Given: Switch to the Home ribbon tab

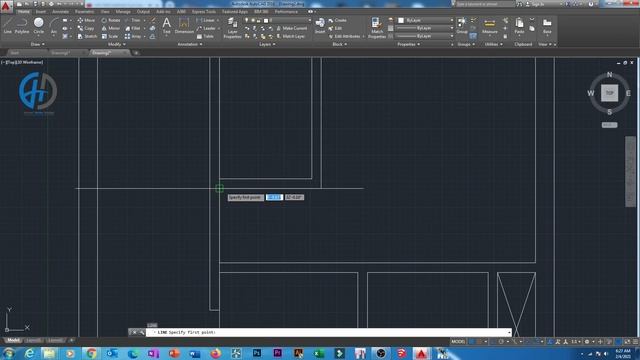Looking at the screenshot, I should tap(24, 11).
